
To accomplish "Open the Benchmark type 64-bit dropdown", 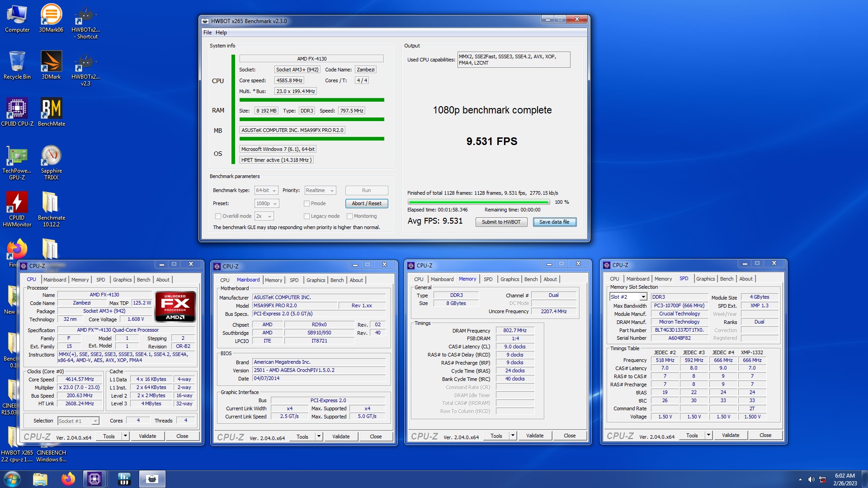I will tap(266, 190).
